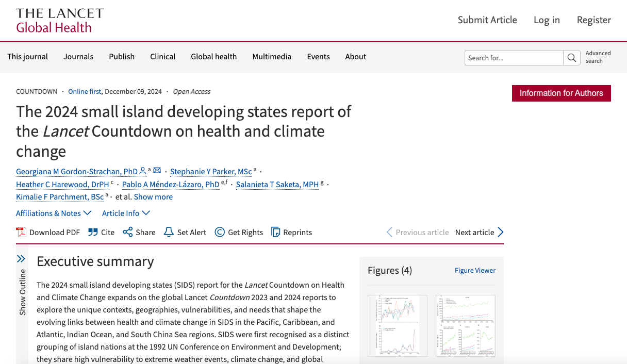The image size is (627, 364).
Task: Open the Multimedia menu
Action: point(272,57)
